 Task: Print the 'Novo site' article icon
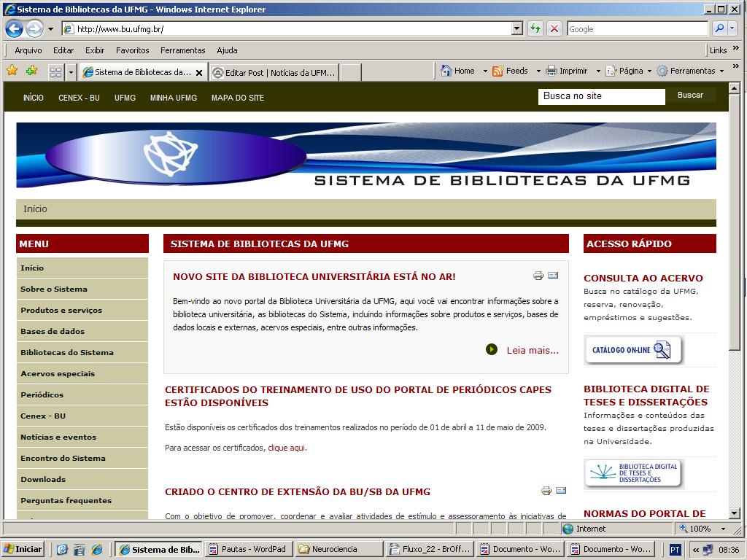tap(538, 275)
